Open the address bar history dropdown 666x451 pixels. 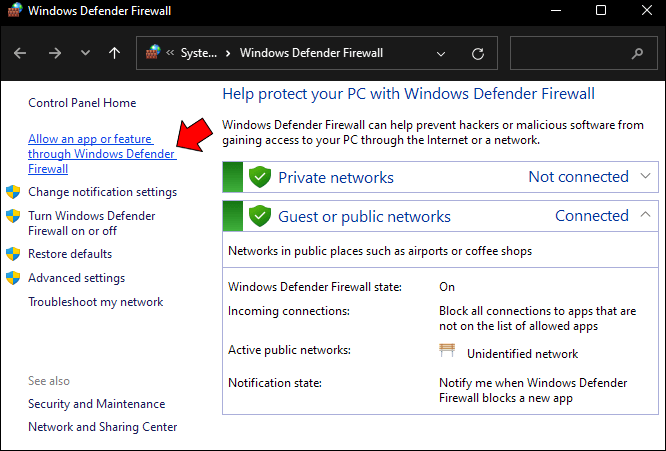pyautogui.click(x=441, y=53)
